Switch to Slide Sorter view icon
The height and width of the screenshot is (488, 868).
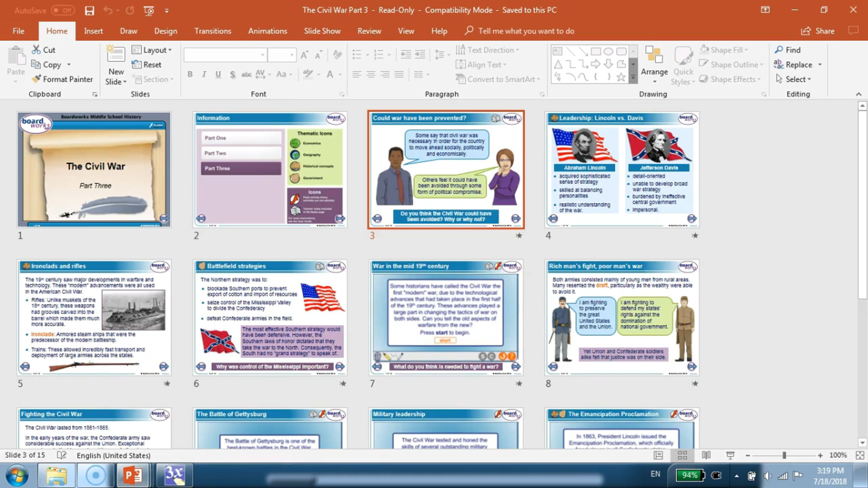click(682, 455)
